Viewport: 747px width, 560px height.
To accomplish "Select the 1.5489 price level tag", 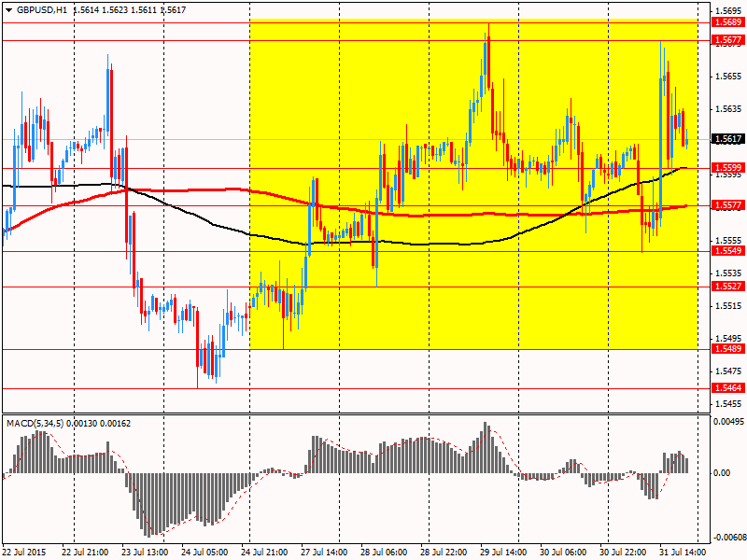I will click(x=727, y=348).
